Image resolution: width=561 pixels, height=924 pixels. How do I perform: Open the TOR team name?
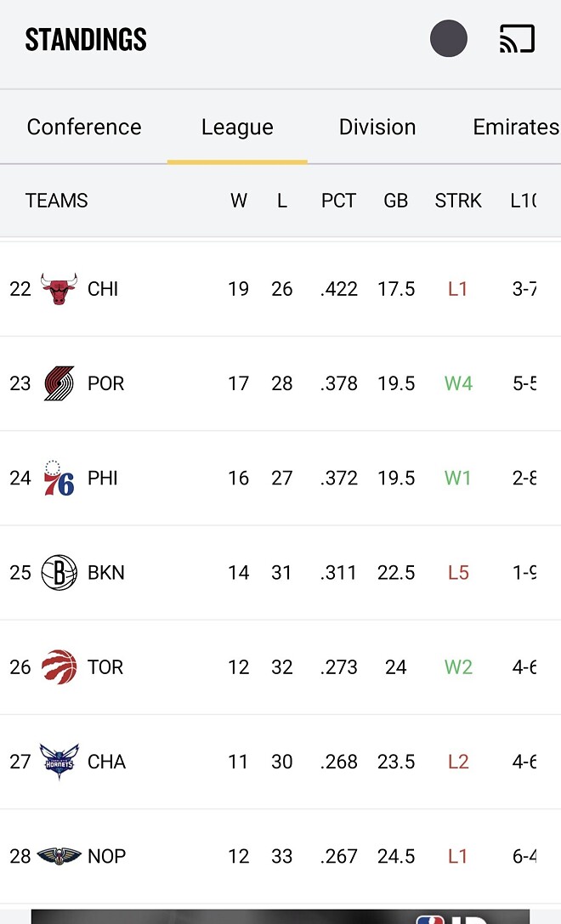point(105,667)
